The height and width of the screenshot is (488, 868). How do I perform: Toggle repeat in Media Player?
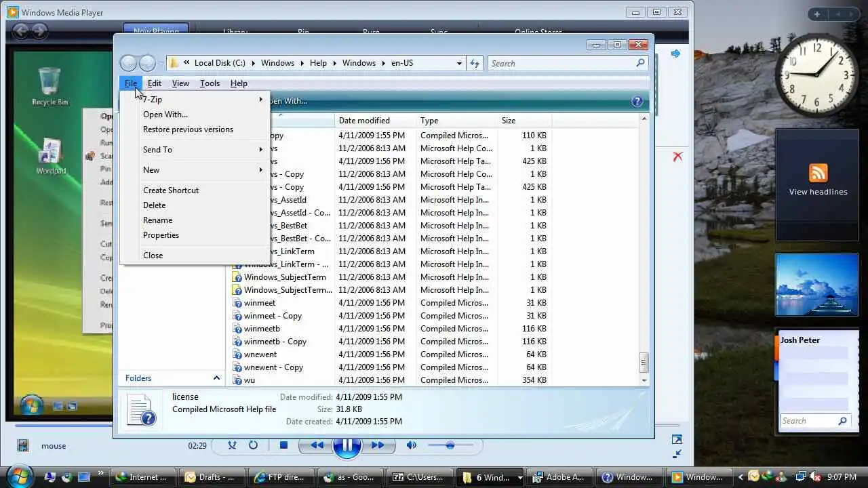(x=253, y=445)
